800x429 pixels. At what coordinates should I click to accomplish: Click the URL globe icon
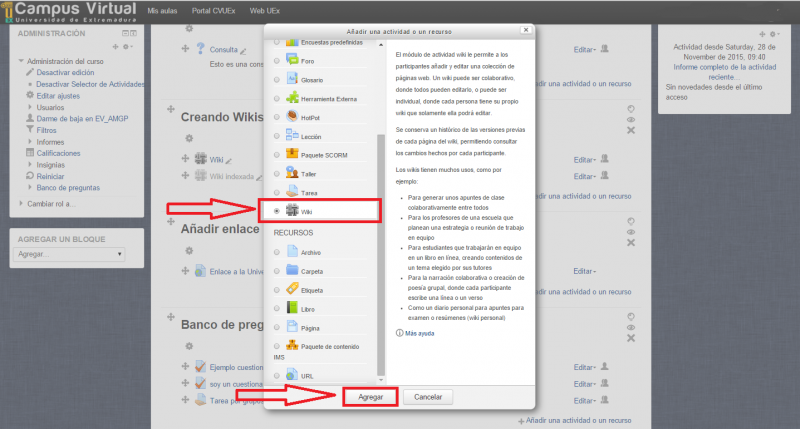click(x=292, y=375)
